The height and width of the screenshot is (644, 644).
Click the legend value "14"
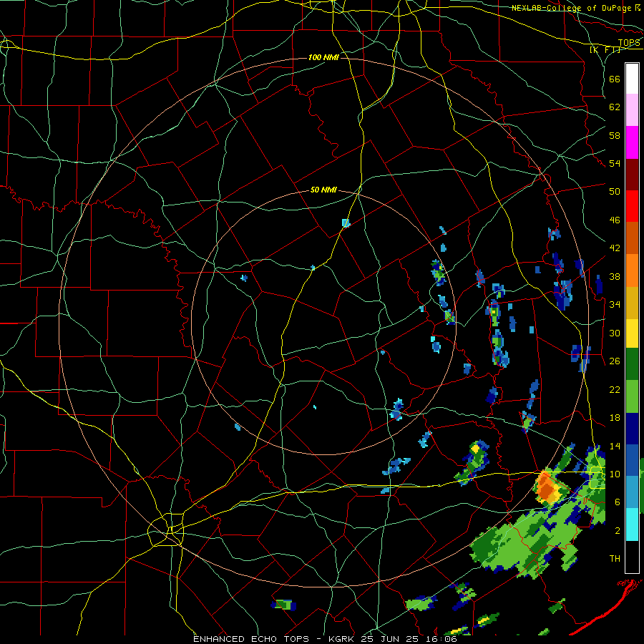[615, 446]
